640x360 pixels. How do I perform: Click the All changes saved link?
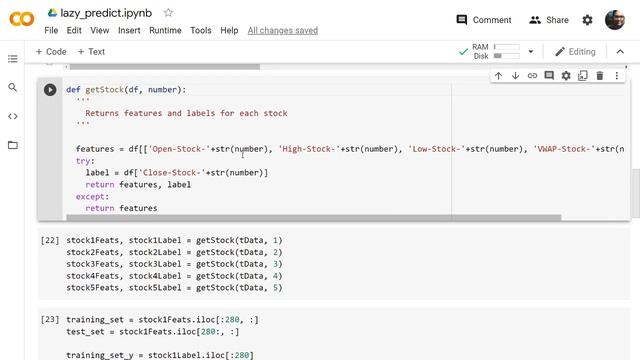pyautogui.click(x=282, y=30)
